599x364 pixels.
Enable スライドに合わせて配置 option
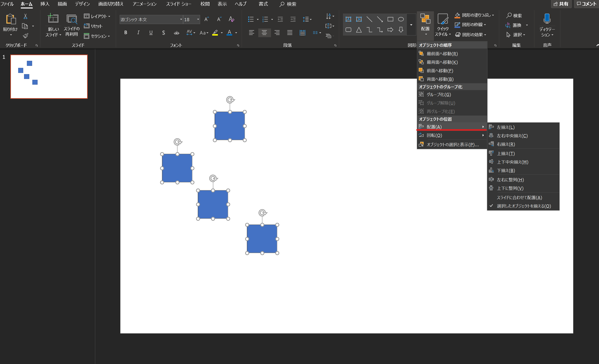(x=519, y=198)
